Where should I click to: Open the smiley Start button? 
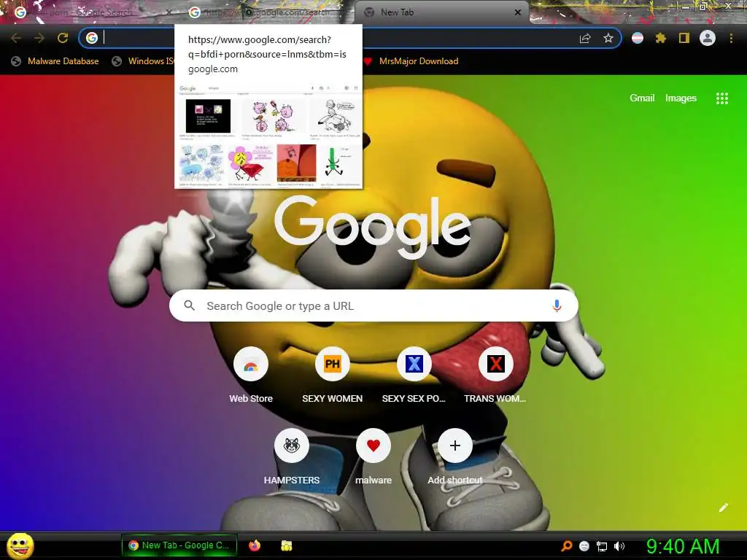(20, 545)
